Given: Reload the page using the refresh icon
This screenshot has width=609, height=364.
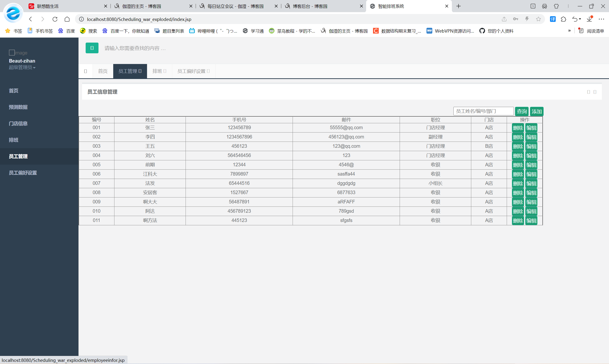Looking at the screenshot, I should [55, 19].
